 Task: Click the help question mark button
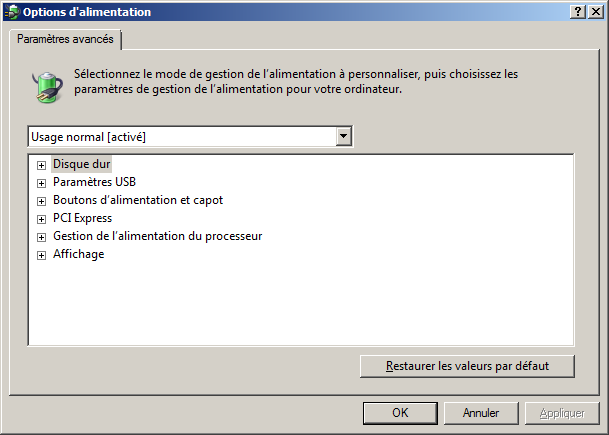click(579, 11)
